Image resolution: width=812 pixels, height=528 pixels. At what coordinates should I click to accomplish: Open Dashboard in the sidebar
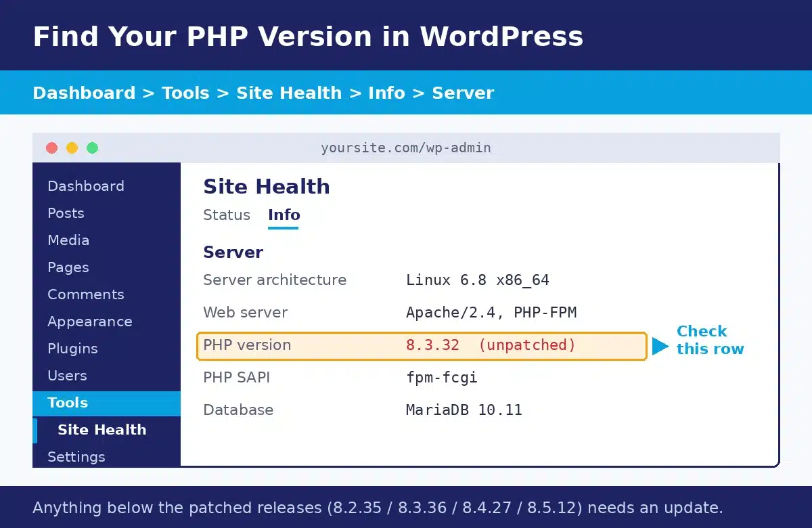(x=86, y=186)
